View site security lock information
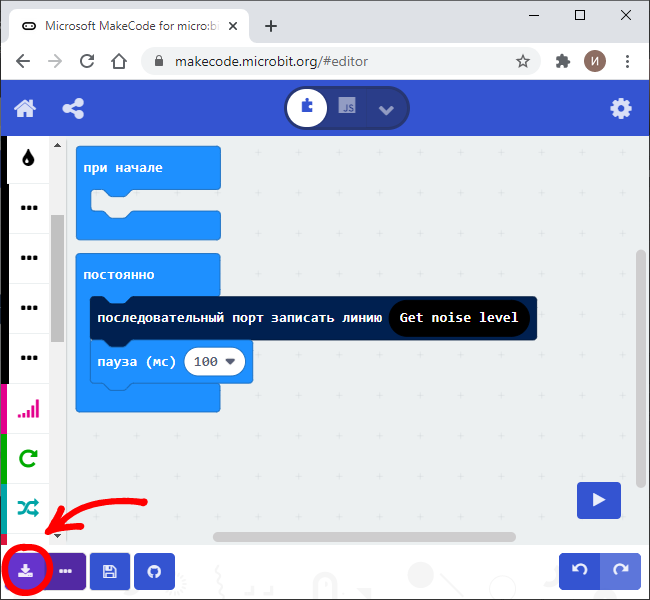 pyautogui.click(x=158, y=61)
